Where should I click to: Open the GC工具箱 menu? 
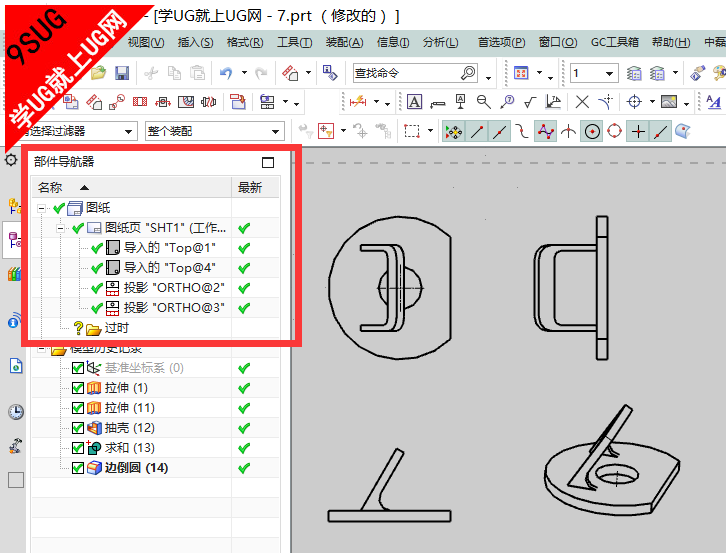click(x=614, y=43)
